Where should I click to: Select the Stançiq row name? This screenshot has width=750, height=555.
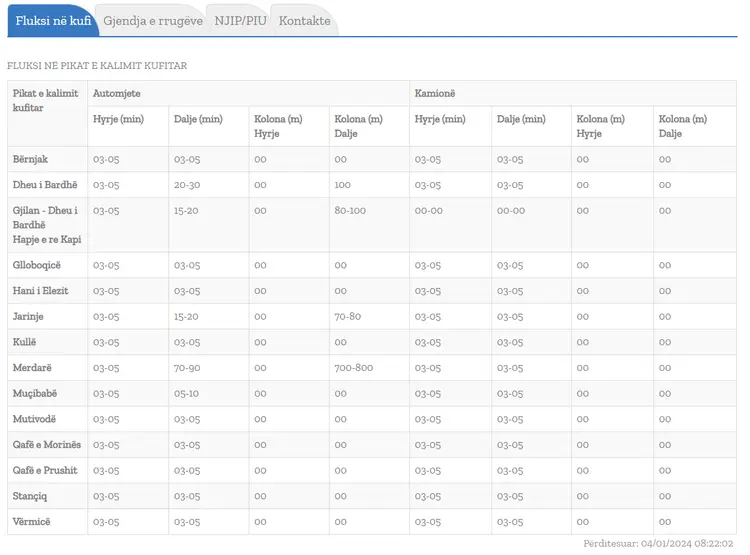30,496
